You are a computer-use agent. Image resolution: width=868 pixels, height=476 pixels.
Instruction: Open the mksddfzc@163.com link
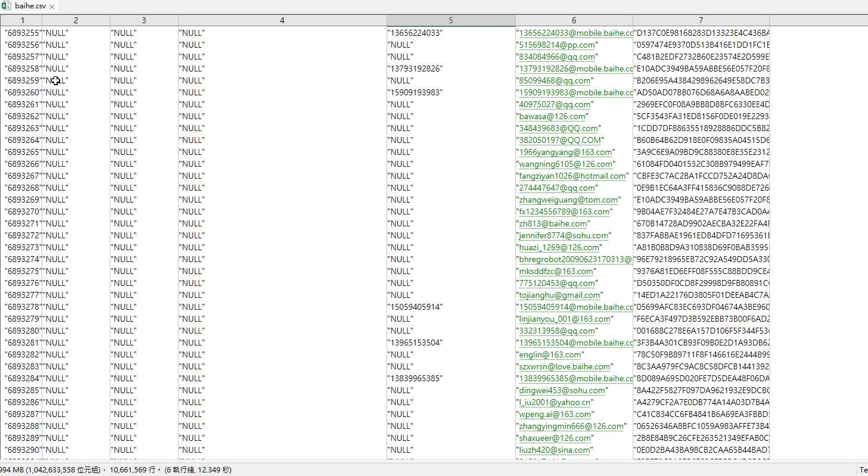[x=556, y=272]
